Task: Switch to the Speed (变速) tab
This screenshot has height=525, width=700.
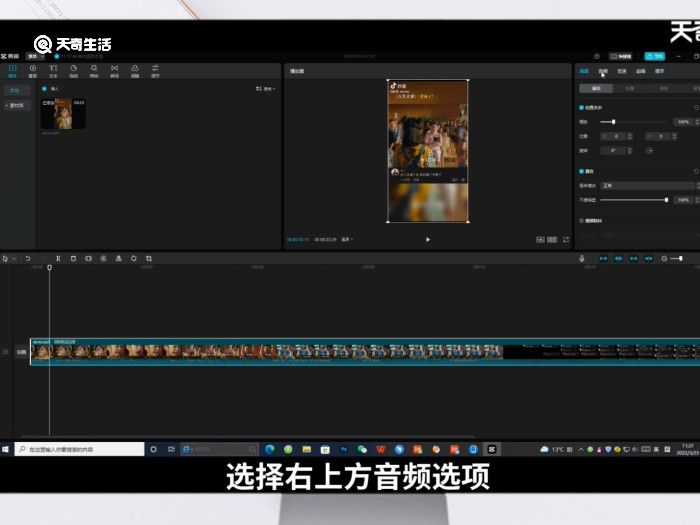Action: pos(621,71)
